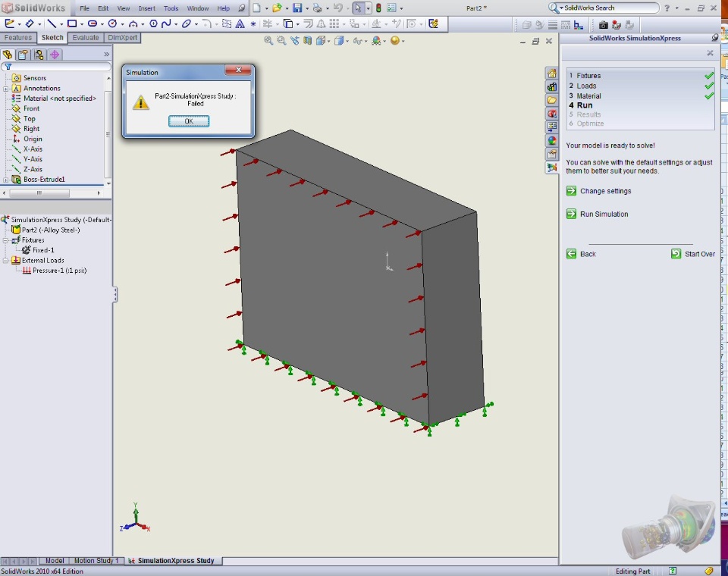Click the Sketch tool icon
This screenshot has width=728, height=576.
[x=9, y=23]
